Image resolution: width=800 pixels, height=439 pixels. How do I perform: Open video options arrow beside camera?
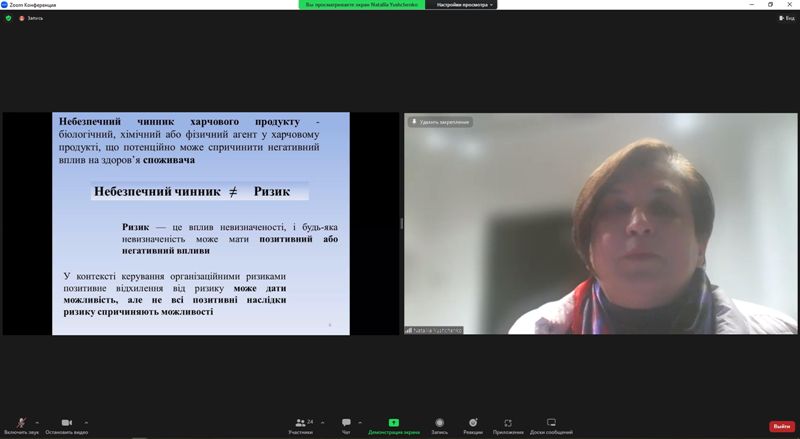click(x=86, y=423)
